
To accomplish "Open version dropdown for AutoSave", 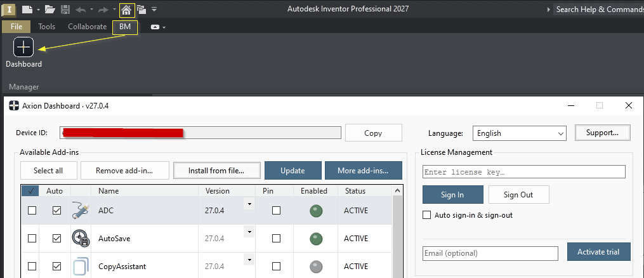I will point(249,232).
